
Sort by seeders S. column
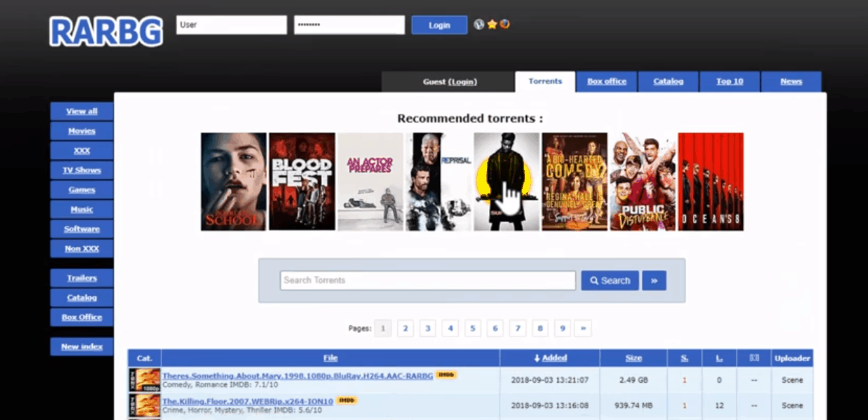click(x=684, y=358)
